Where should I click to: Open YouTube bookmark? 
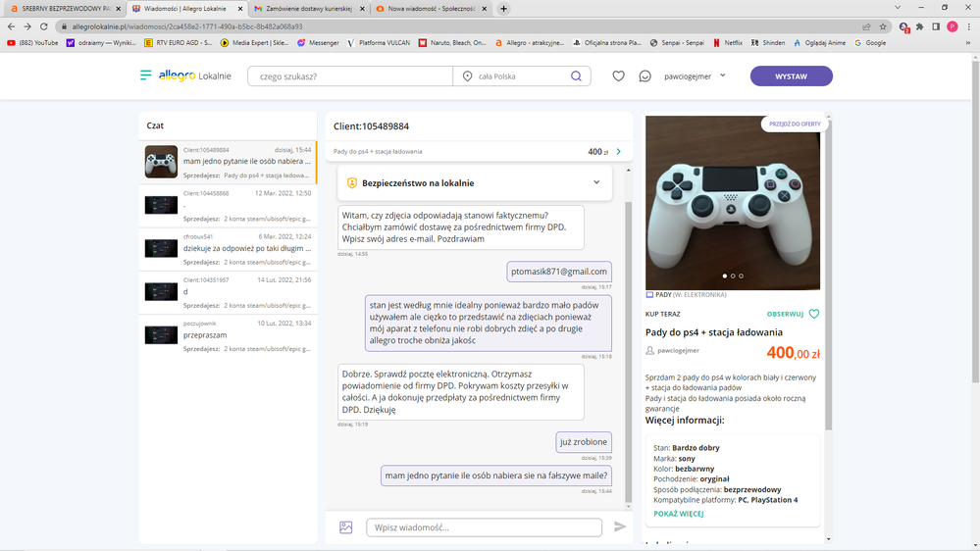32,43
